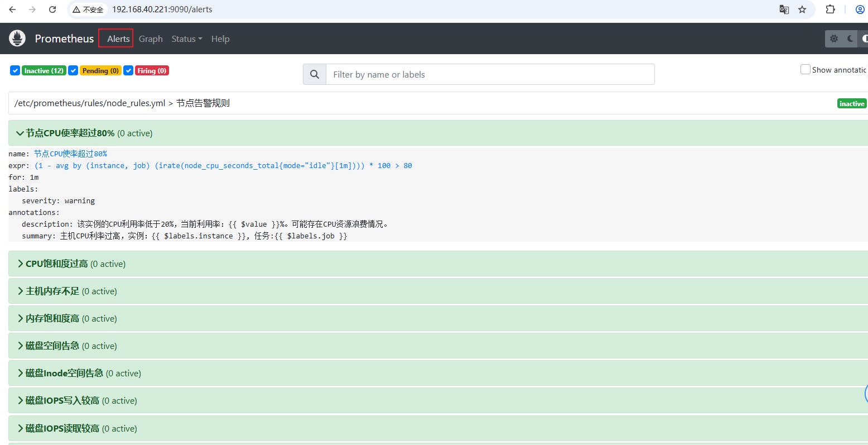Enable the Show annotations checkbox
This screenshot has height=445, width=868.
click(x=805, y=69)
